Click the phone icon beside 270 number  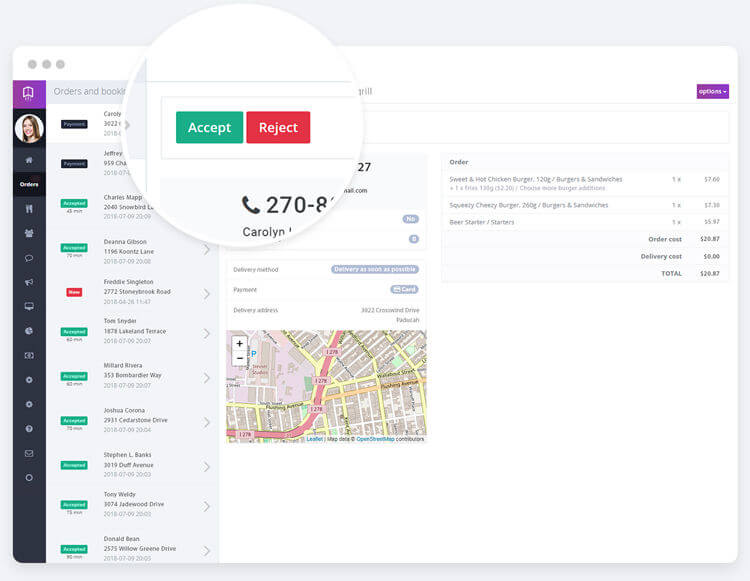[x=251, y=205]
